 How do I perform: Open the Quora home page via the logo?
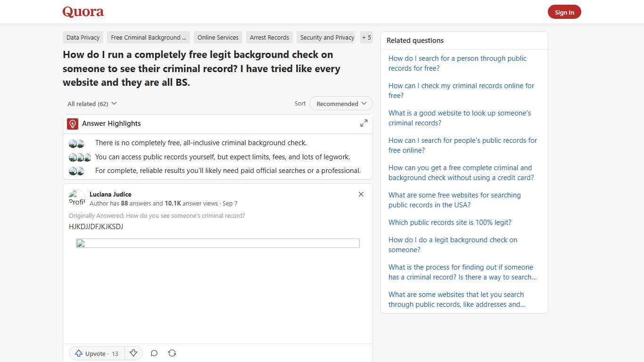[83, 12]
